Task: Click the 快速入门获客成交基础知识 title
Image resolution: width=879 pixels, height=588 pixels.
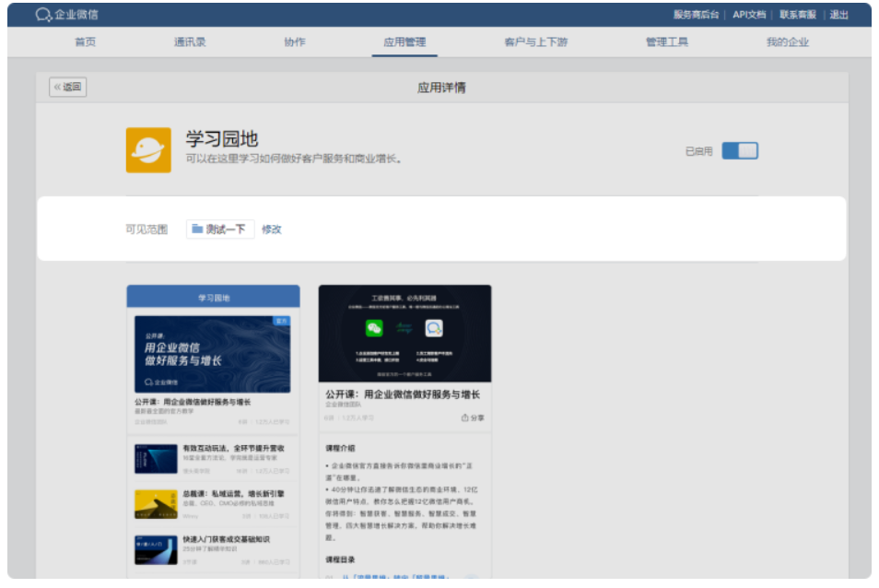Action: pyautogui.click(x=227, y=539)
